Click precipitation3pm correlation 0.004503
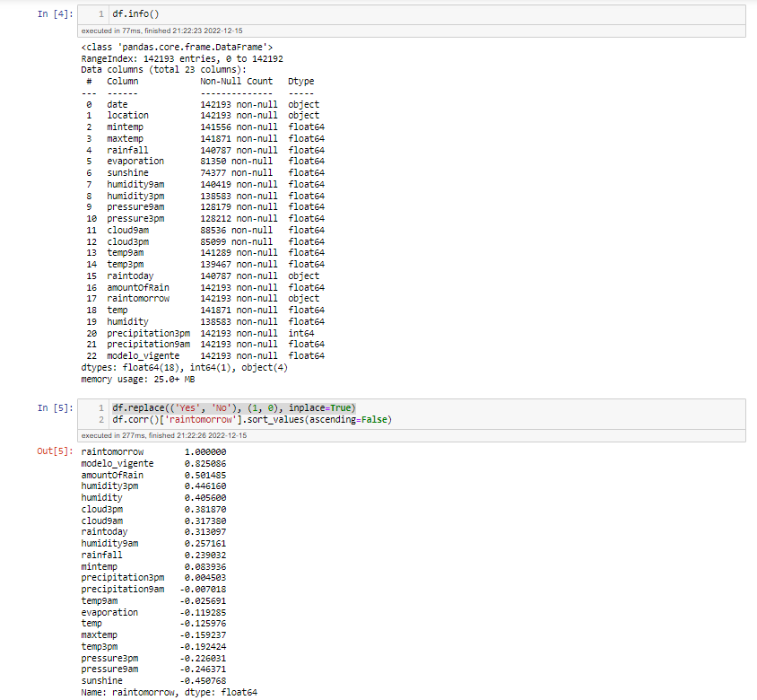Screen dimensions: 757x700 coord(205,578)
